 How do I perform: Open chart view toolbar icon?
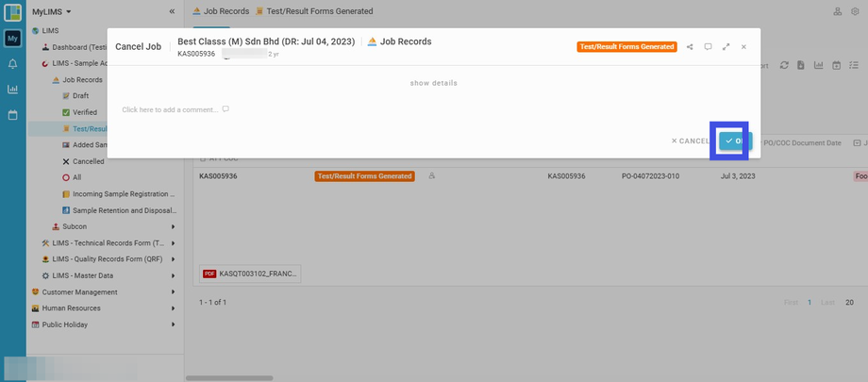pyautogui.click(x=818, y=65)
